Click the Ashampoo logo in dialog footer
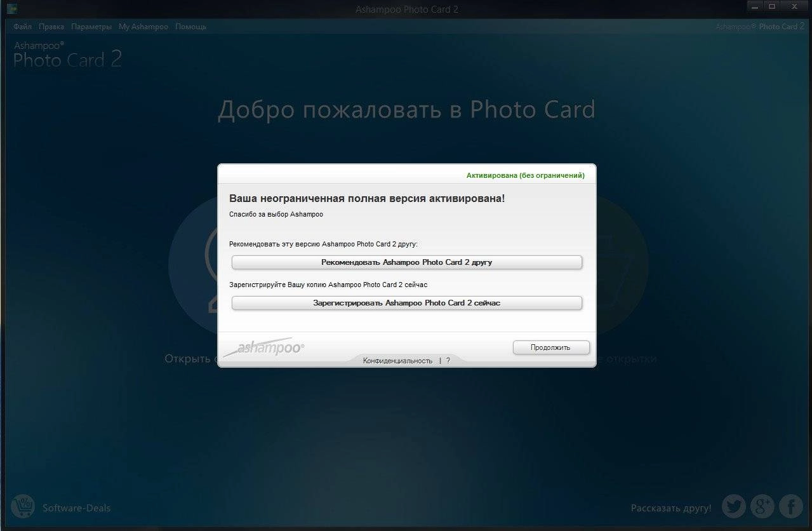The image size is (812, 531). pyautogui.click(x=264, y=347)
